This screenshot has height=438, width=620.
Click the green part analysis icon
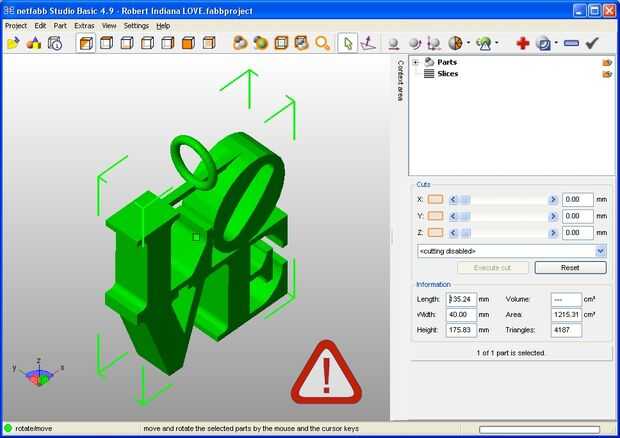(x=484, y=43)
